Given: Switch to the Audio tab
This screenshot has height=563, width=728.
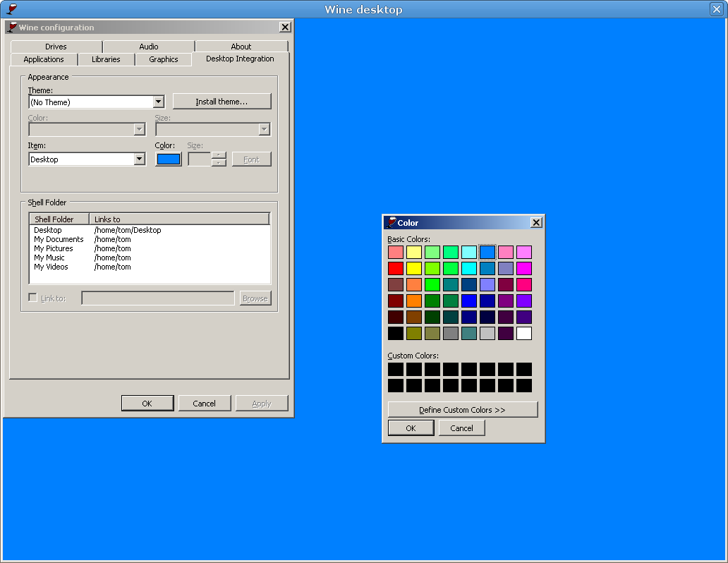Looking at the screenshot, I should click(x=149, y=47).
